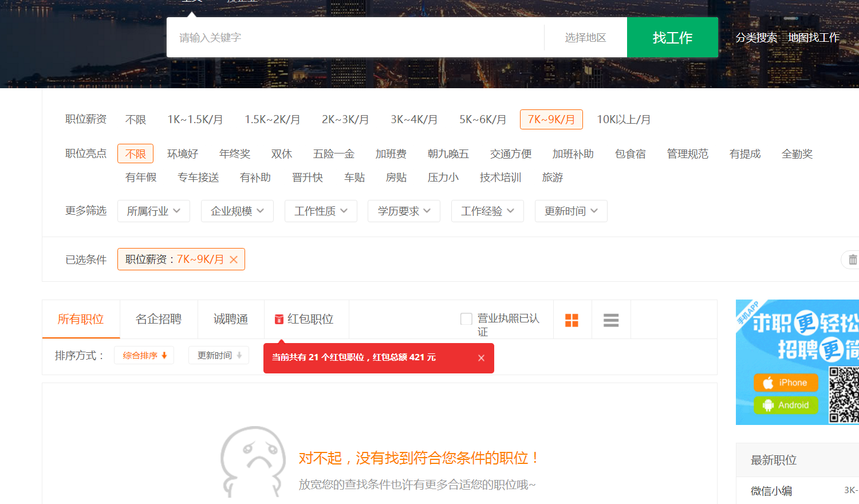Viewport: 859px width, 504px height.
Task: Click the QR code image
Action: (x=844, y=395)
